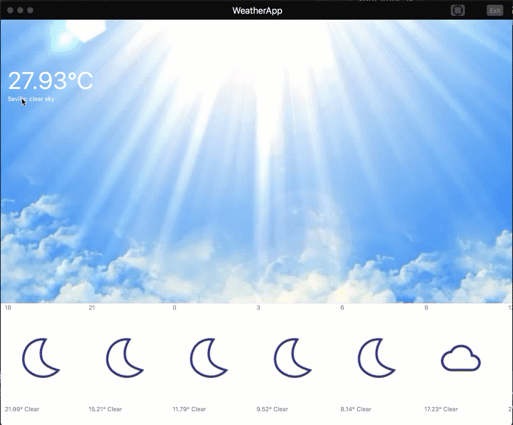This screenshot has height=425, width=513.
Task: Click the WeatherApp window title
Action: tap(257, 11)
